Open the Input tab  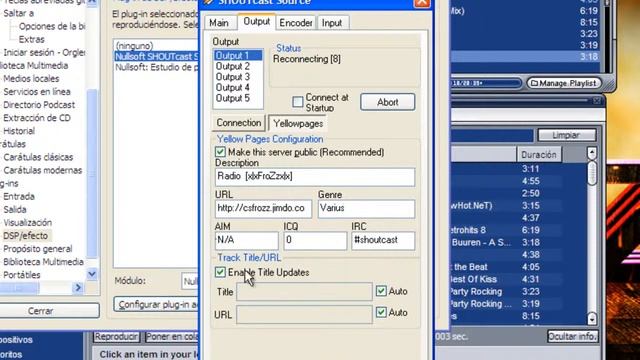point(332,23)
